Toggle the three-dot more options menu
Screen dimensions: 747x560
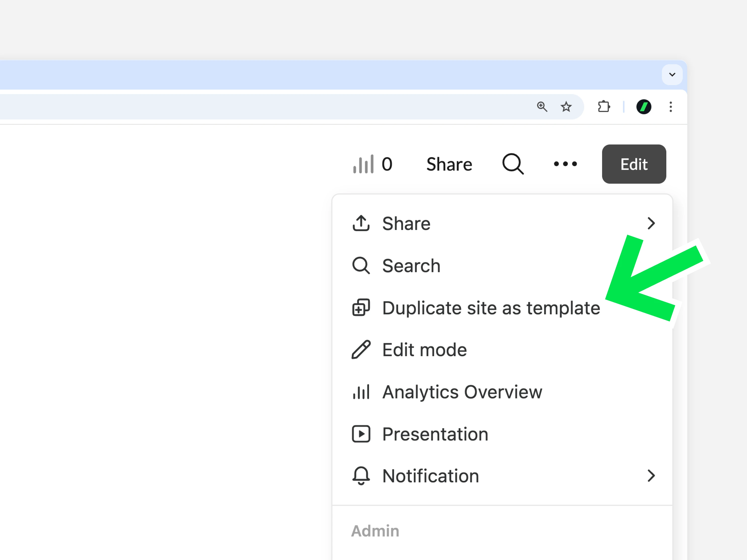565,164
